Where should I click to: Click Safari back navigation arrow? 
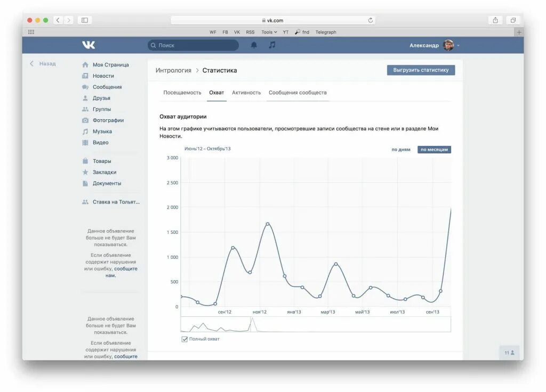point(58,20)
